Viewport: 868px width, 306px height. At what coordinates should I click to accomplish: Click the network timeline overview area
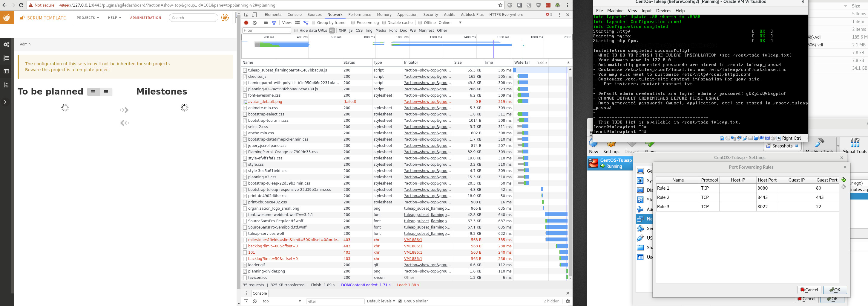407,47
